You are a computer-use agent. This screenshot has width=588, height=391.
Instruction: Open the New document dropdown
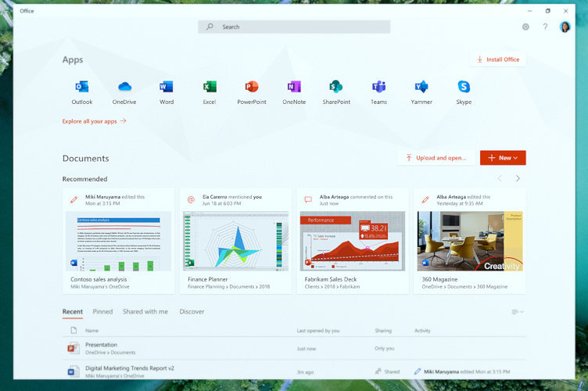point(503,158)
